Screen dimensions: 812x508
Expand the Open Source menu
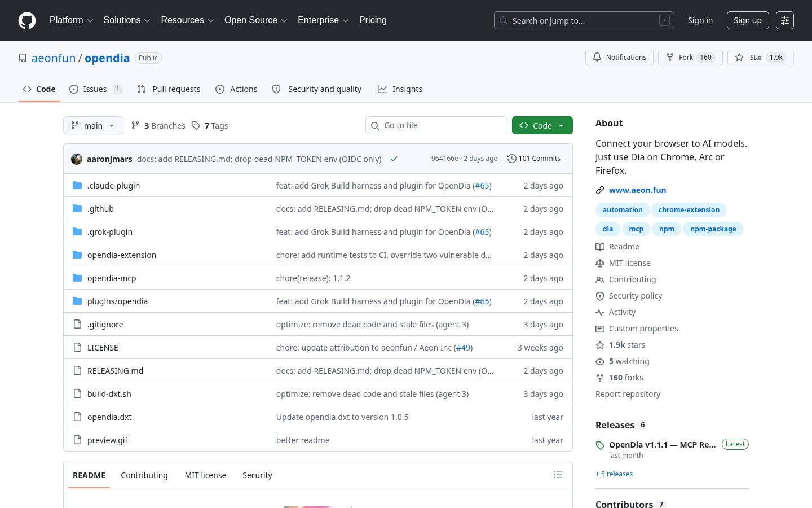pos(255,20)
